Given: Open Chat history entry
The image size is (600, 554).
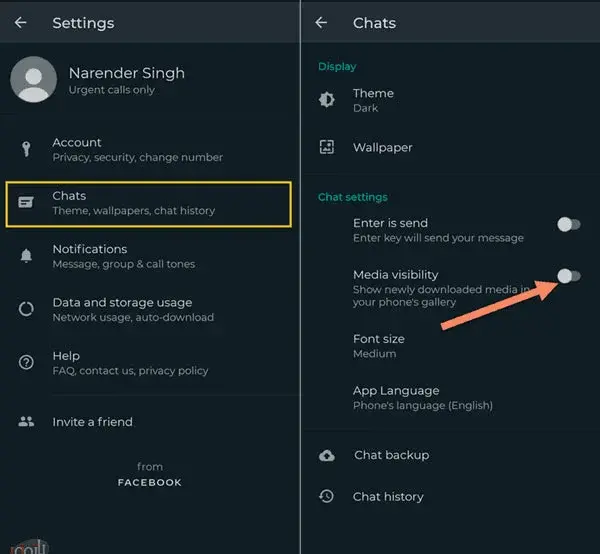Looking at the screenshot, I should 450,497.
